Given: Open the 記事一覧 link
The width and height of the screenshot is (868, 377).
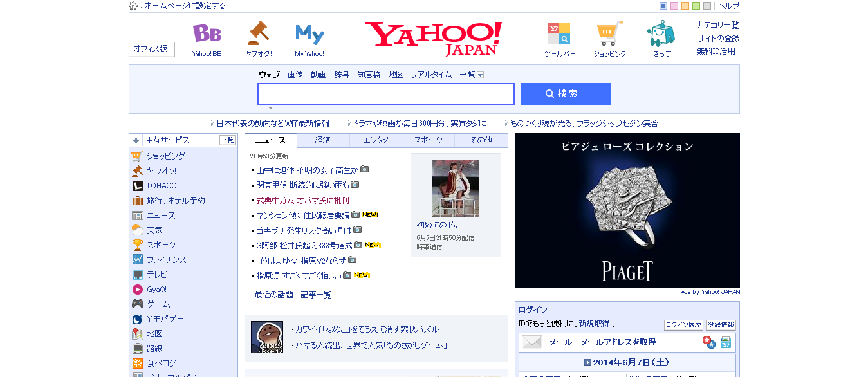Looking at the screenshot, I should point(317,295).
